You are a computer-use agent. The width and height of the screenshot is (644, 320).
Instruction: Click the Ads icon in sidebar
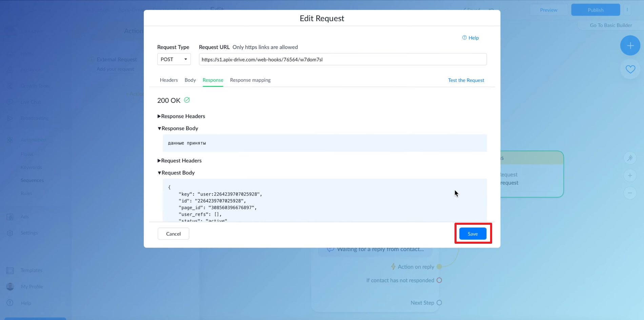[10, 217]
